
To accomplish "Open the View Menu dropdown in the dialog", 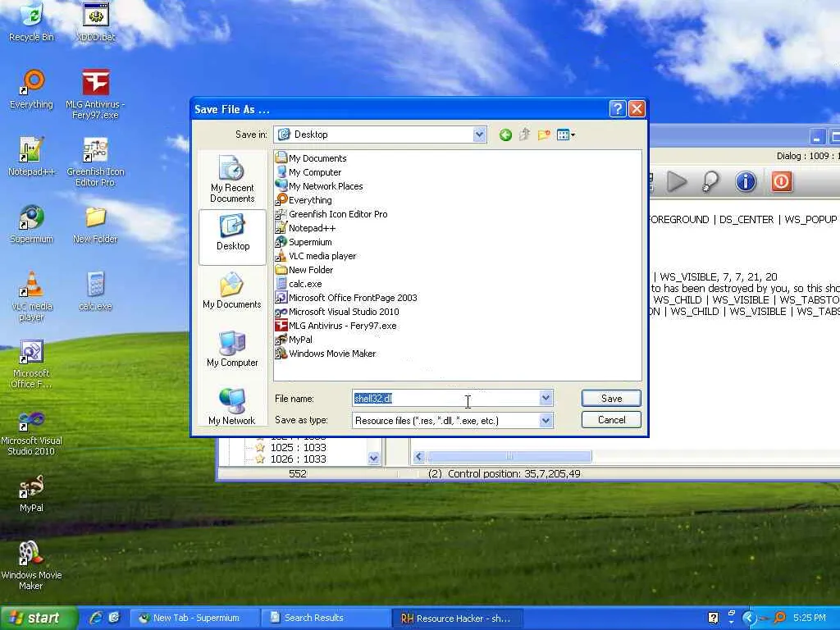I will 566,135.
